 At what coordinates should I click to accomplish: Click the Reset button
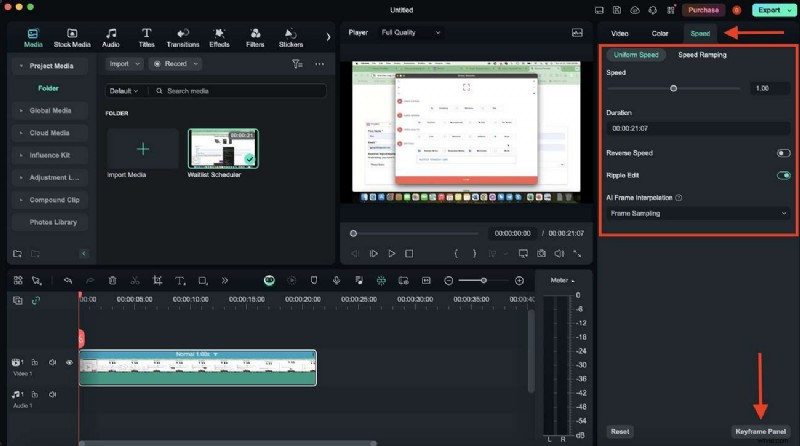click(620, 432)
